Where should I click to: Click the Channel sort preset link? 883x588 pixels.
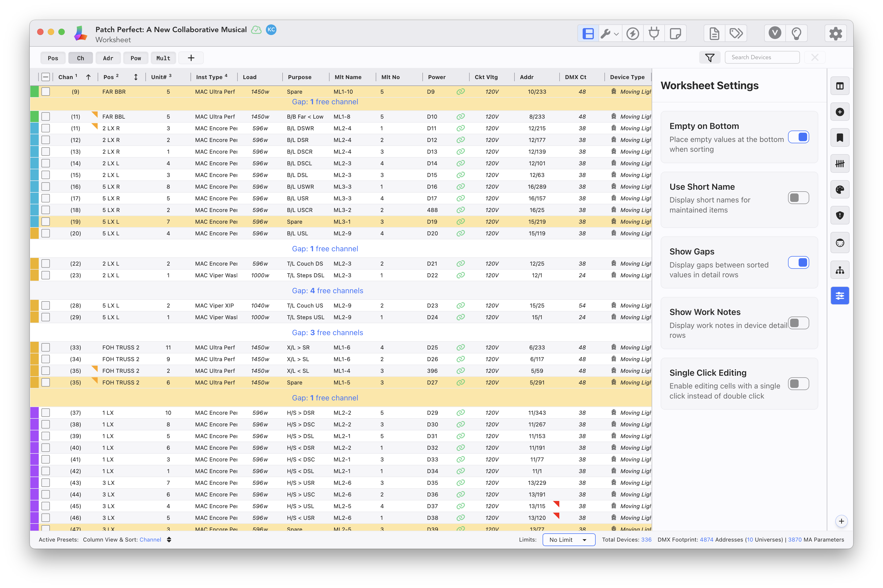click(150, 540)
